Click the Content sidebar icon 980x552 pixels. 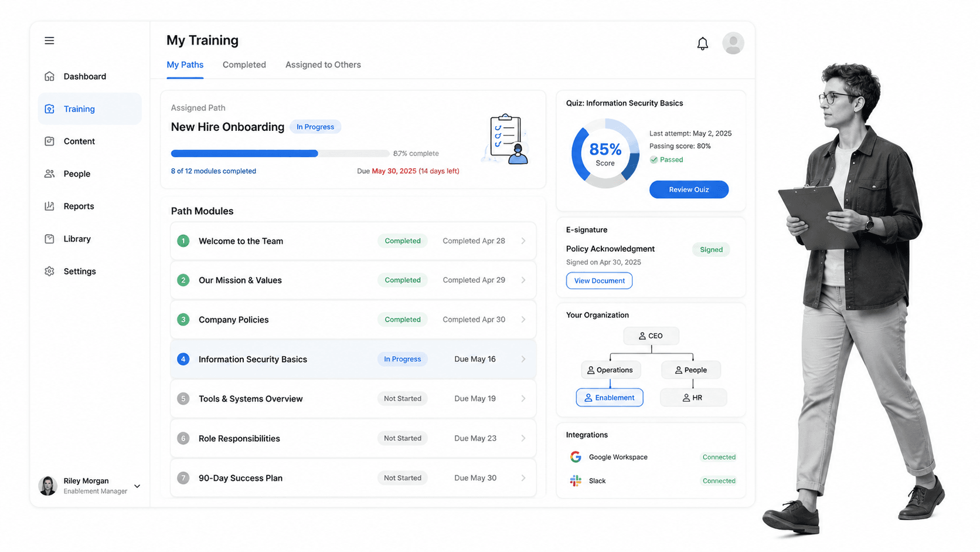(x=49, y=141)
